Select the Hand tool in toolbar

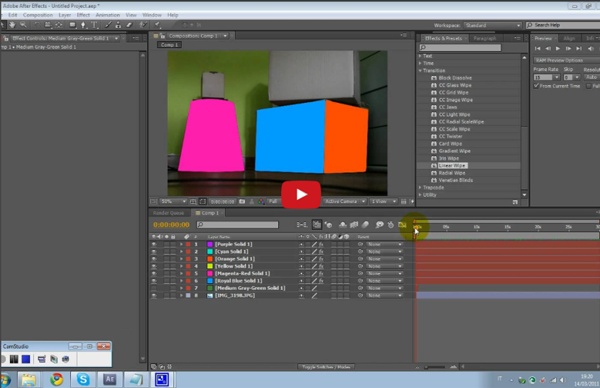pyautogui.click(x=12, y=25)
